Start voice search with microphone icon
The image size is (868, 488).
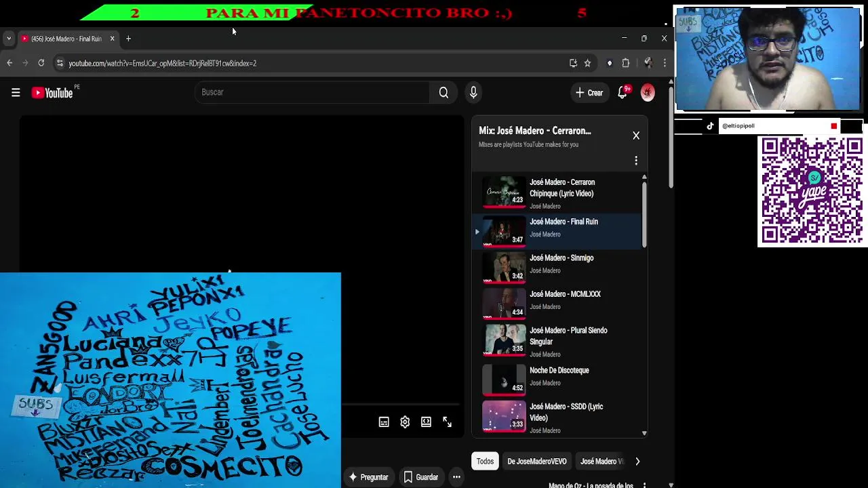pos(473,93)
